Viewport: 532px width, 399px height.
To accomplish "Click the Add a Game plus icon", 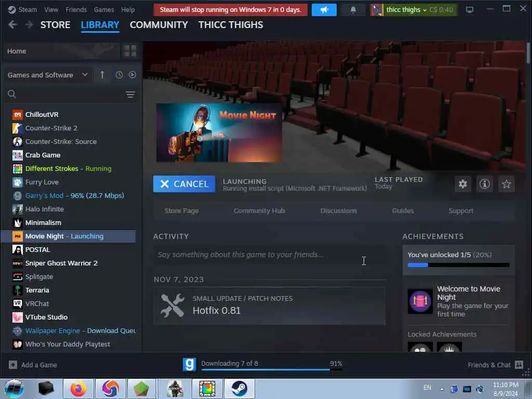I will [13, 365].
